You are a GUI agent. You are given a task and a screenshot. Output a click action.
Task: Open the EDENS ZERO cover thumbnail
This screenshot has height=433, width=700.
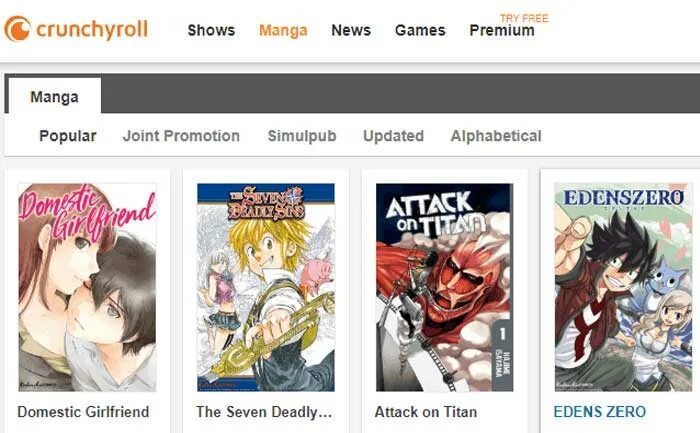623,287
